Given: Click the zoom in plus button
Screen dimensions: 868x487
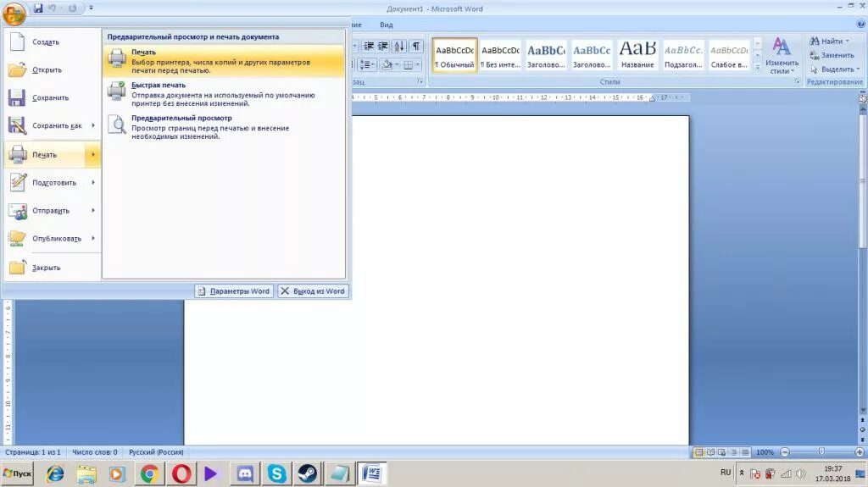Looking at the screenshot, I should click(x=860, y=452).
